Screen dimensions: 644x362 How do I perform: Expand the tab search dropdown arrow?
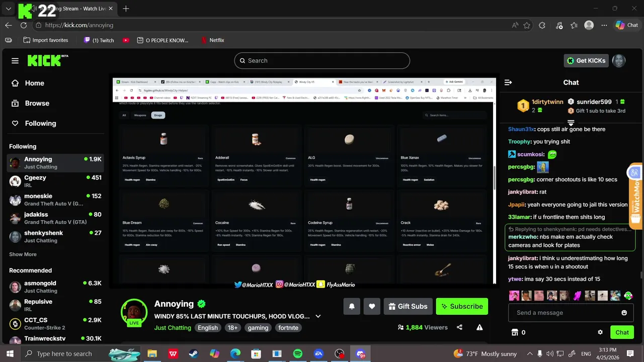(x=9, y=9)
